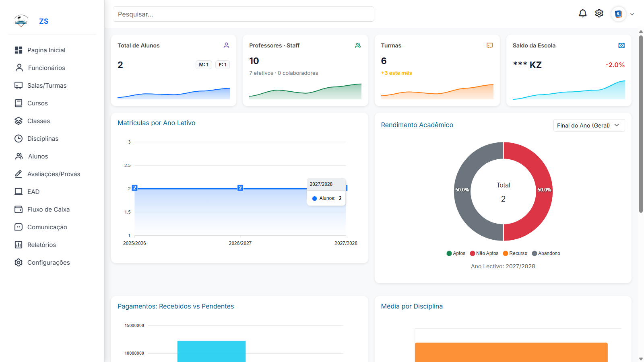Click the Pesquisar search field
This screenshot has height=362, width=644.
243,14
